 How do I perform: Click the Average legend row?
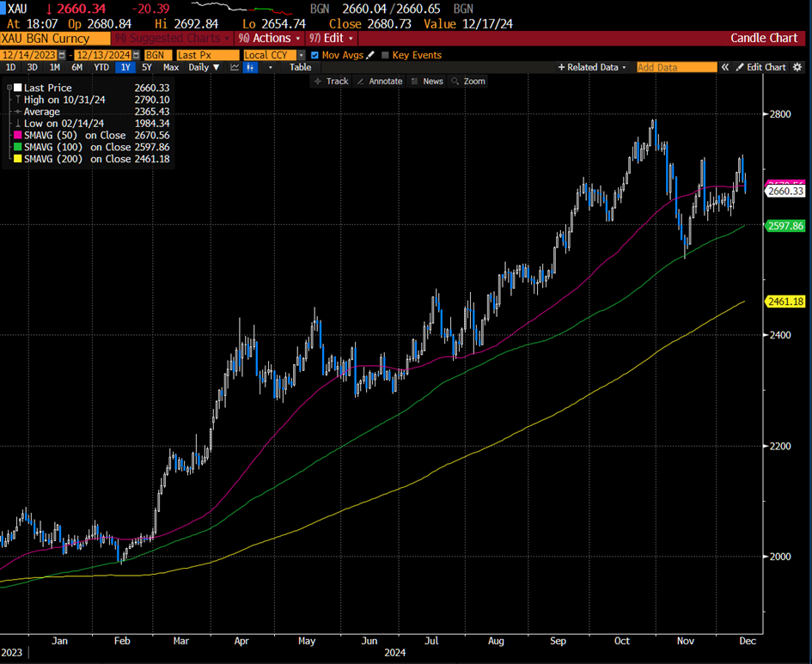tap(92, 112)
